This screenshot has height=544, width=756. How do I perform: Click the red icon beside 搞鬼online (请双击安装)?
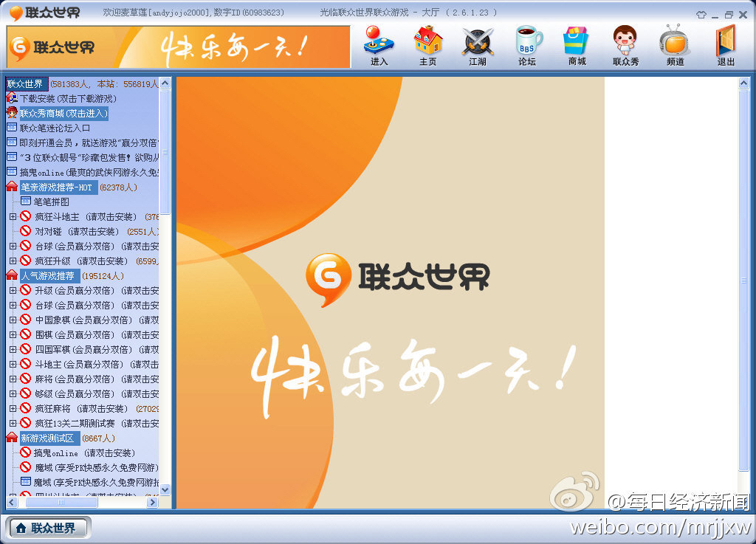26,452
